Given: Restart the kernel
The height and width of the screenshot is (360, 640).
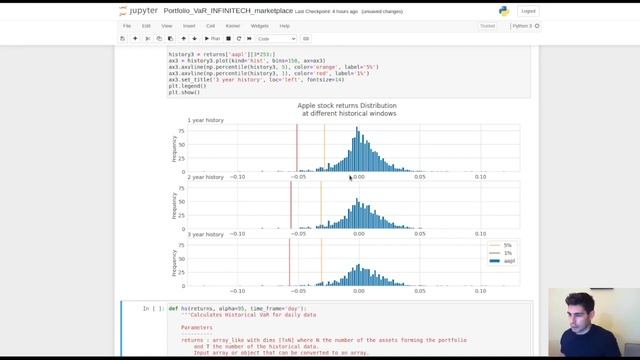Looking at the screenshot, I should [x=239, y=38].
